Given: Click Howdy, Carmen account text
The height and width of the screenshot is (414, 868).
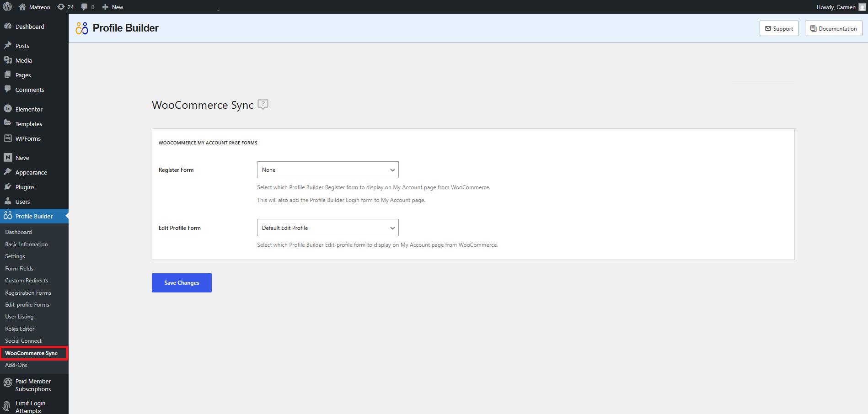Looking at the screenshot, I should point(836,7).
